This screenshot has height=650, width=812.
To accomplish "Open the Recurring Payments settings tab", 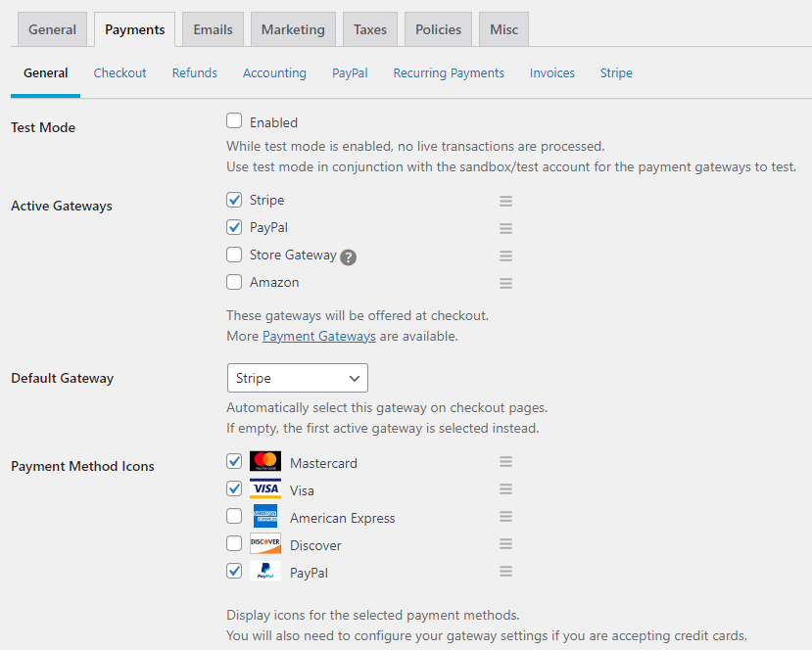I will (x=449, y=72).
